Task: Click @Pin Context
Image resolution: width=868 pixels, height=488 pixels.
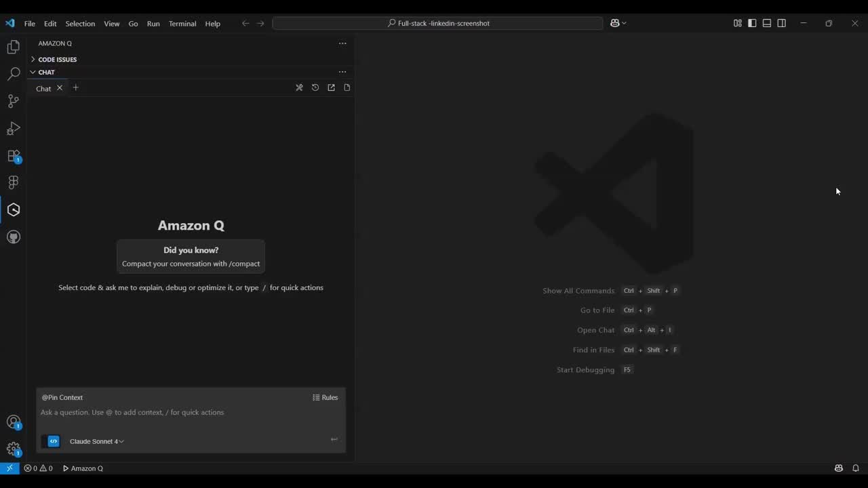Action: (62, 397)
